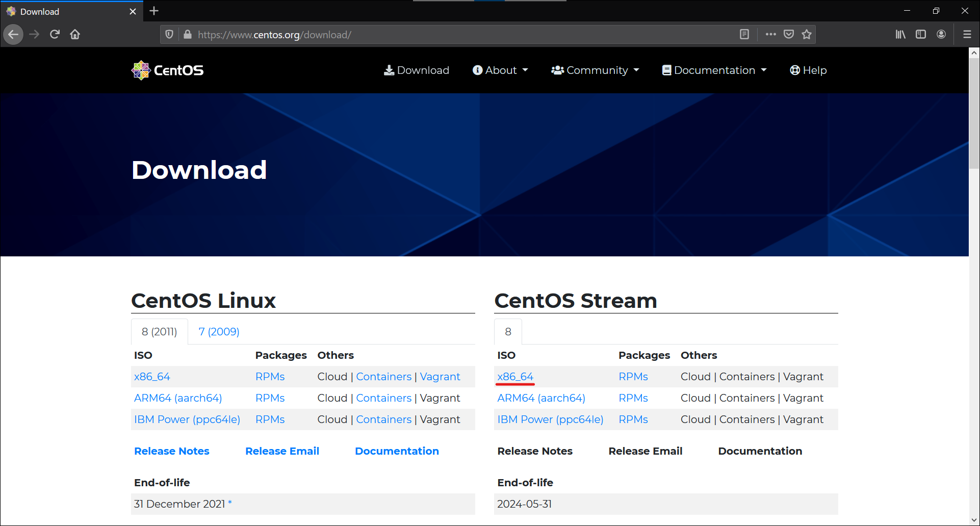Open RPMs link in CentOS Linux x86_64 row
Image resolution: width=980 pixels, height=526 pixels.
click(270, 377)
